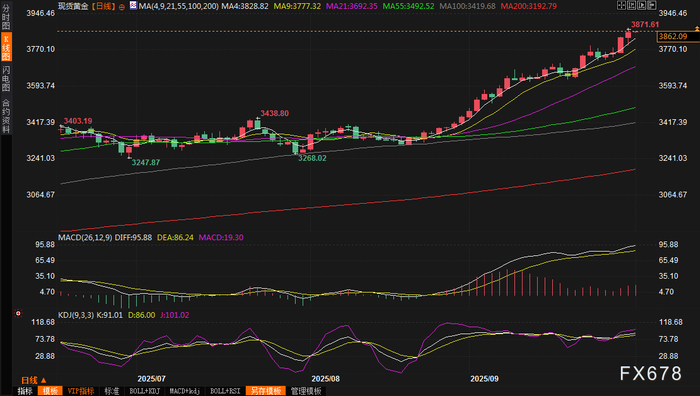Screen dimensions: 700x396
Task: Expand the 日线 period selector at the bottom
Action: (x=33, y=380)
